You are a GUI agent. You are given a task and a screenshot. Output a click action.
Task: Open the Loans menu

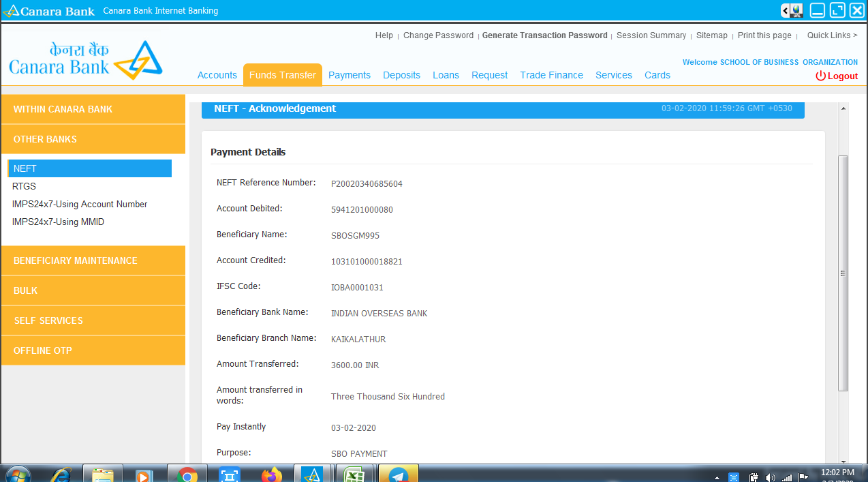446,75
